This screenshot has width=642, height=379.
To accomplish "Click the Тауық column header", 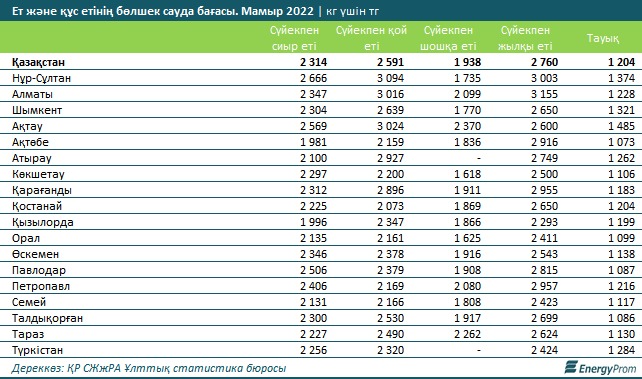I will (x=603, y=38).
